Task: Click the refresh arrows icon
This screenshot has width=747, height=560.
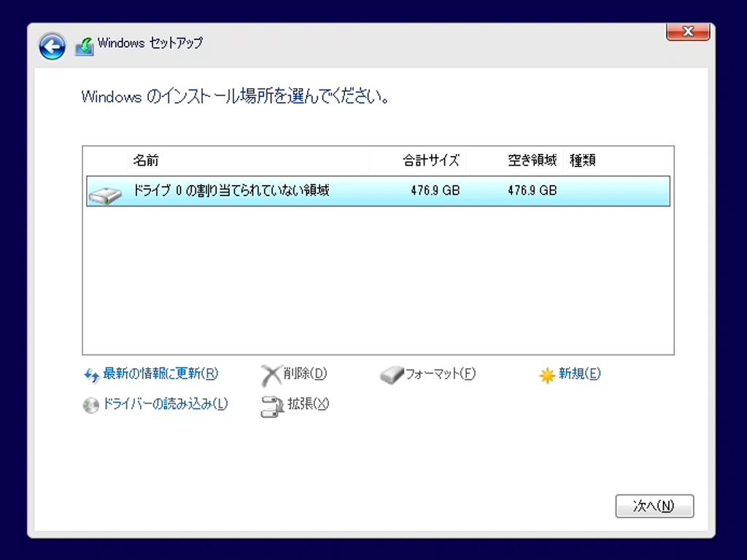Action: 91,376
